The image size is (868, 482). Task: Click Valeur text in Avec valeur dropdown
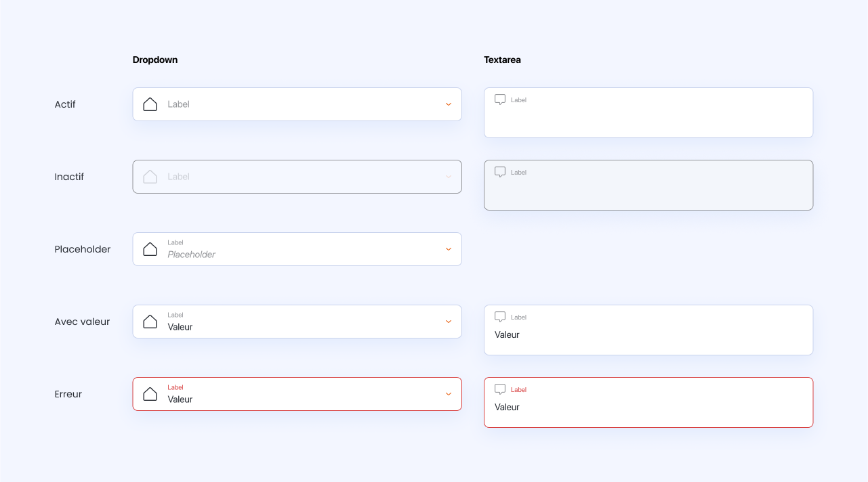180,327
